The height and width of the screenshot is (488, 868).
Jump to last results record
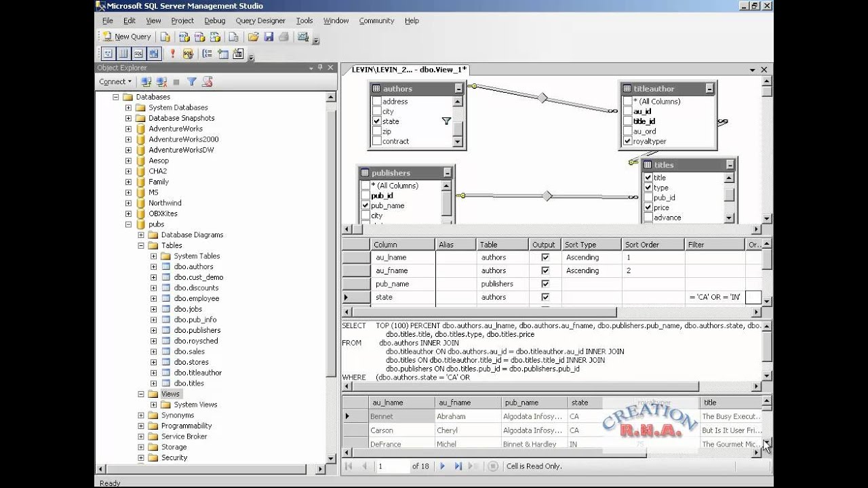[458, 466]
